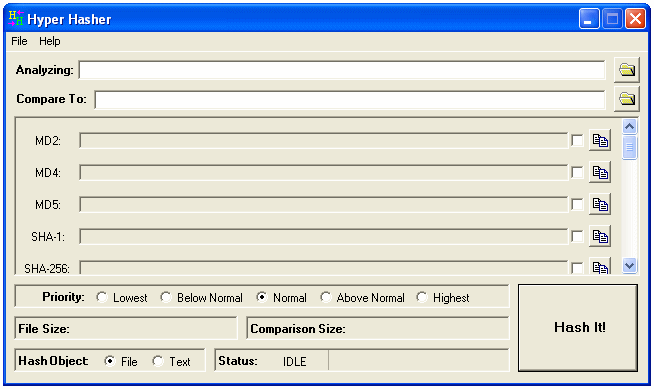Enable the MD5 checkbox
Screen dimensions: 654x389
click(577, 204)
